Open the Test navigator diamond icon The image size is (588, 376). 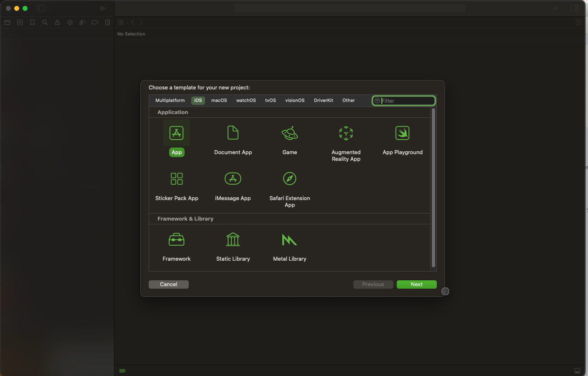[x=70, y=23]
